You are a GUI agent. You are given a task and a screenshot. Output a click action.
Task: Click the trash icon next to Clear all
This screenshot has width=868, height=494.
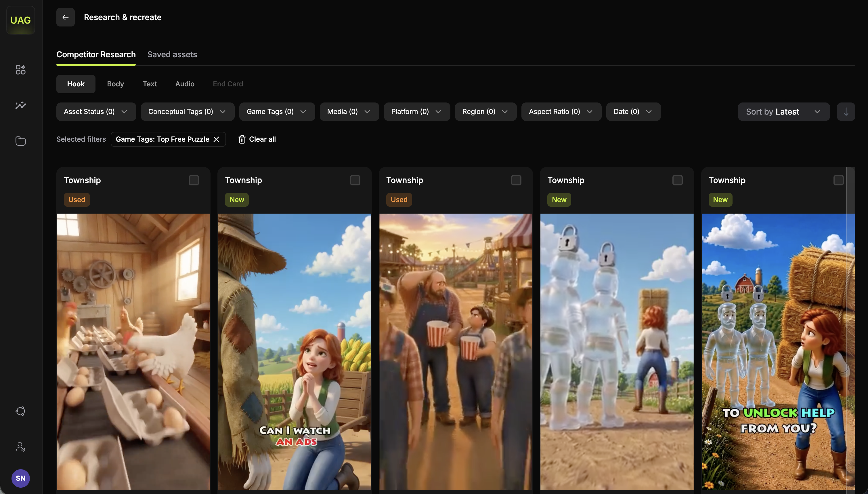tap(242, 139)
